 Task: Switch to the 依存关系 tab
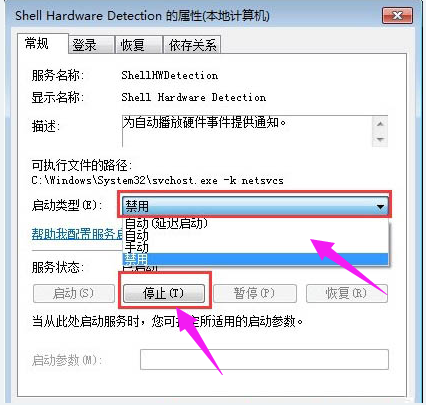tap(192, 45)
